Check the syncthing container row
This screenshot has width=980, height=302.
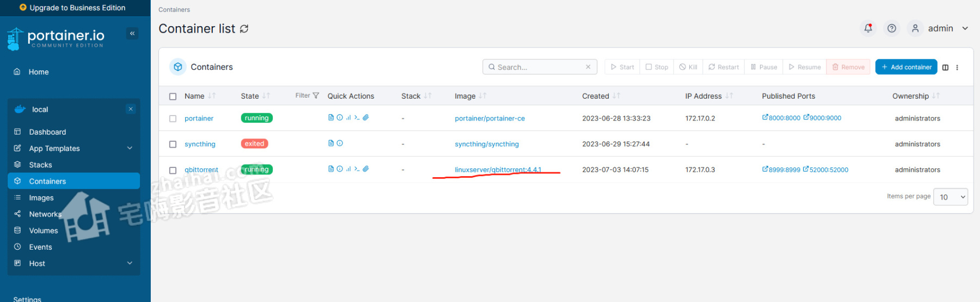point(173,144)
